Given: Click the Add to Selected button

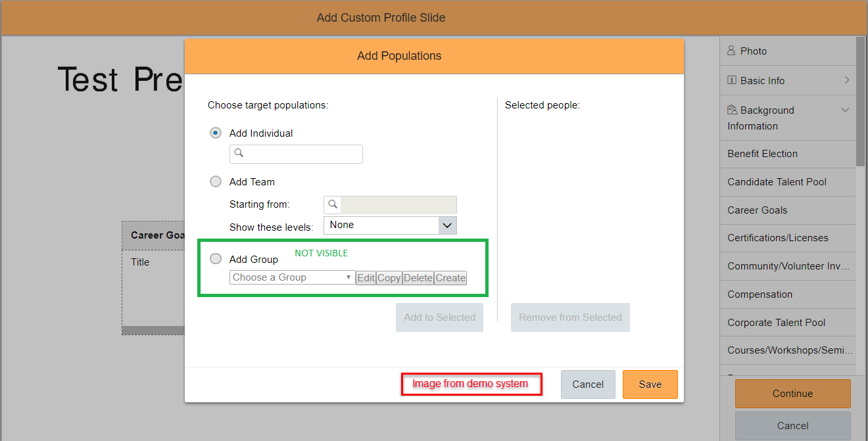Looking at the screenshot, I should [x=439, y=317].
